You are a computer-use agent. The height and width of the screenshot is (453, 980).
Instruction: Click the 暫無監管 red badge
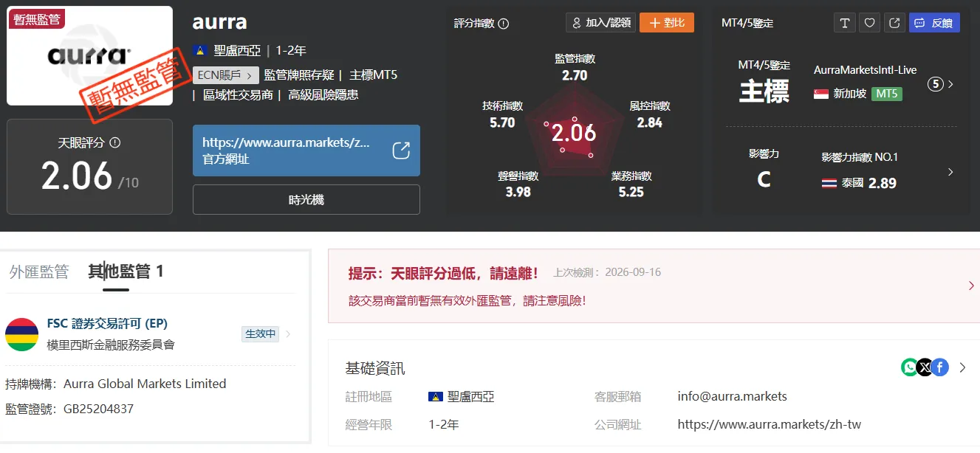click(36, 20)
